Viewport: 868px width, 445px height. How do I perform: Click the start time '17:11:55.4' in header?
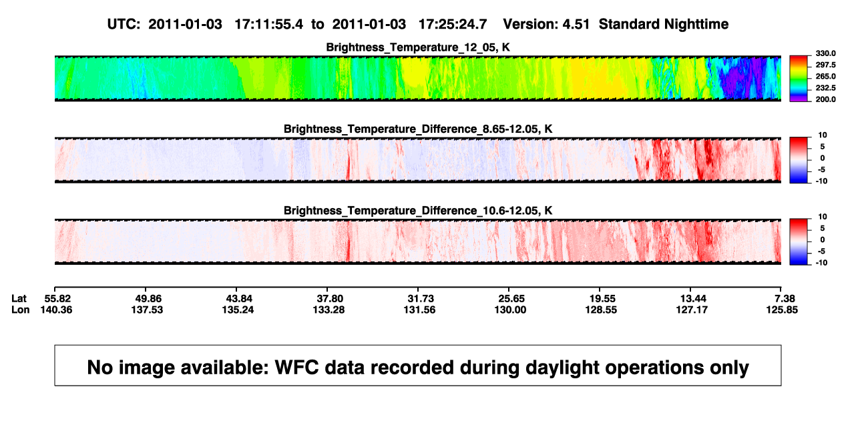[268, 24]
